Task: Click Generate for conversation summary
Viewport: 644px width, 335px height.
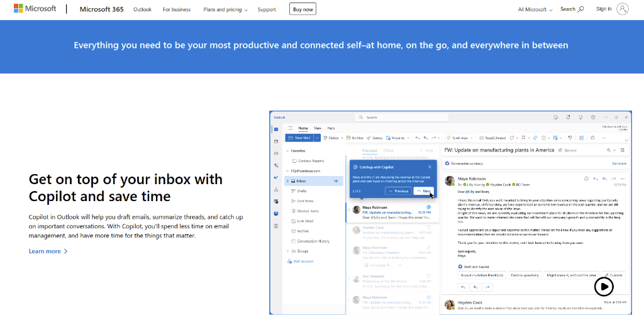Action: click(x=619, y=163)
